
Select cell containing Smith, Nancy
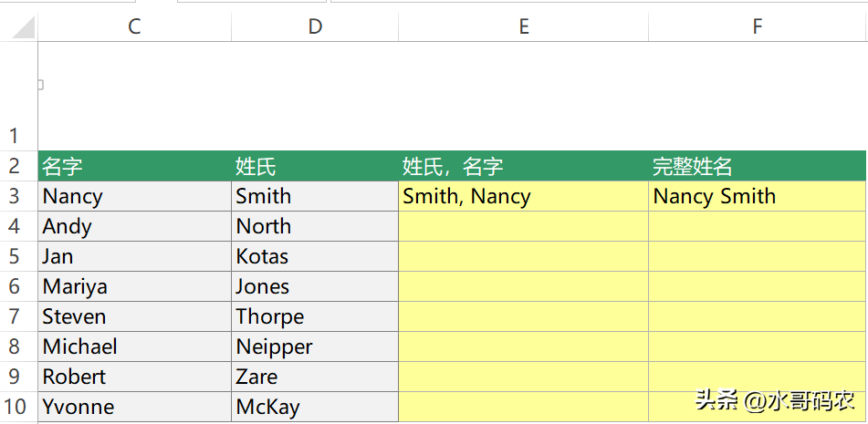[524, 196]
